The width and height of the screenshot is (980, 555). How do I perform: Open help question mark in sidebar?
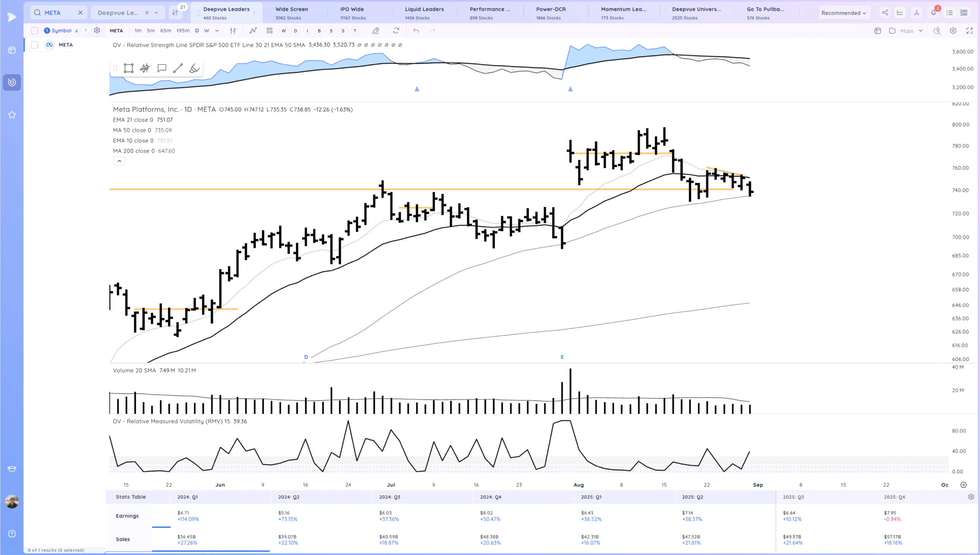(12, 534)
